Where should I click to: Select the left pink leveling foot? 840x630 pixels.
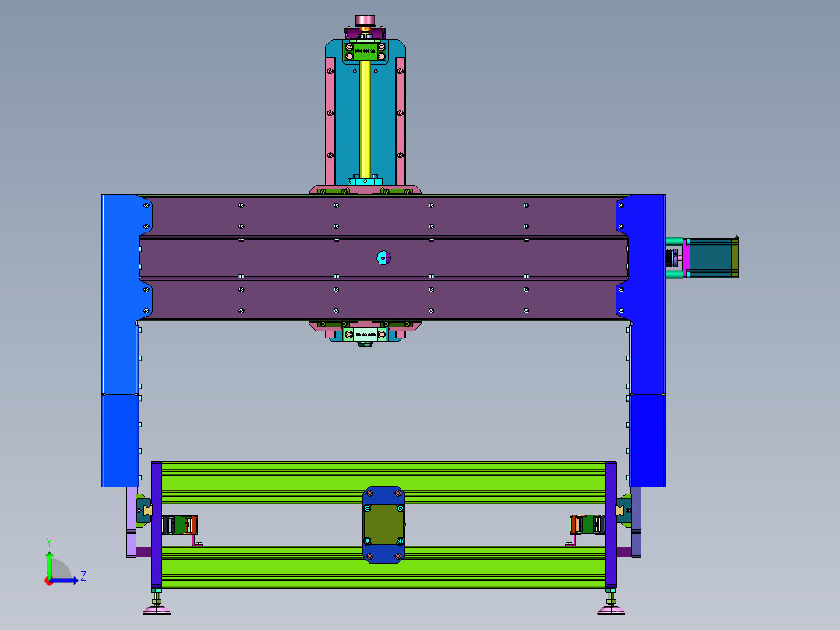[157, 610]
